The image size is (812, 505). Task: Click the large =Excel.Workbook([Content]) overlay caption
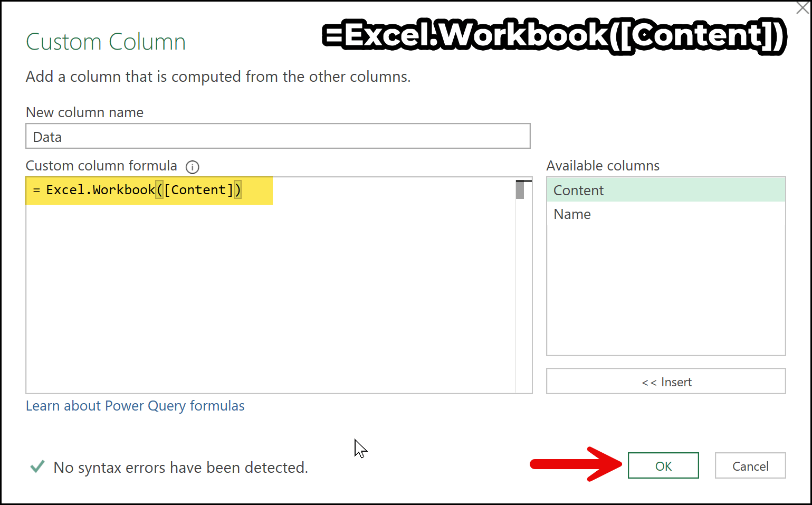tap(554, 36)
